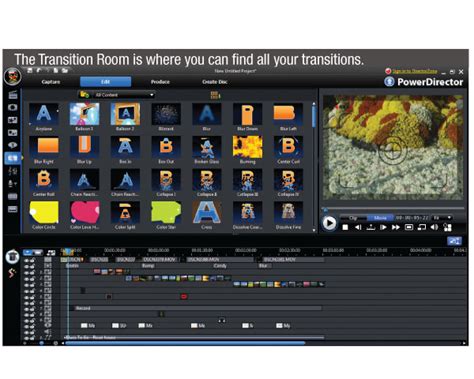This screenshot has width=474, height=379.
Task: Hide the track containing the Record clip
Action: point(27,308)
